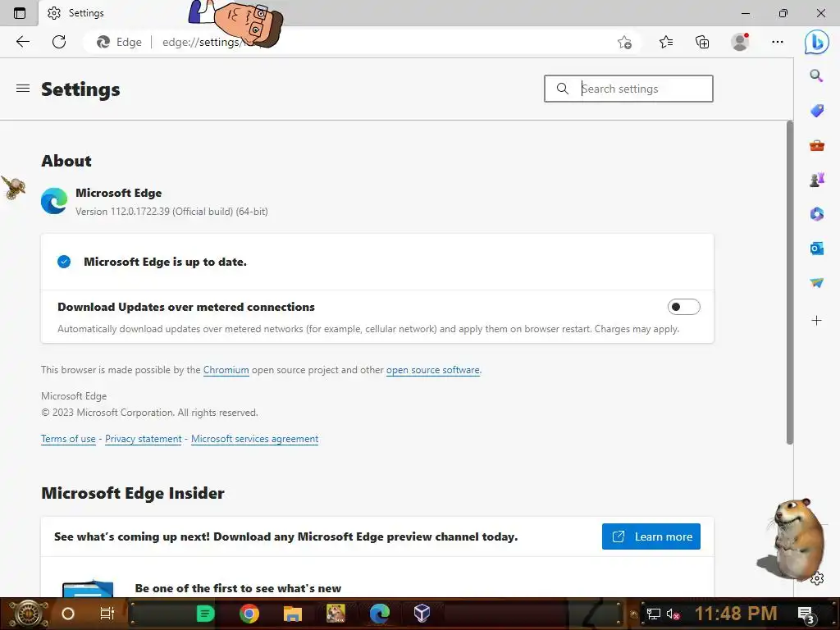Open the Favorites list icon
The height and width of the screenshot is (630, 840).
pos(666,42)
